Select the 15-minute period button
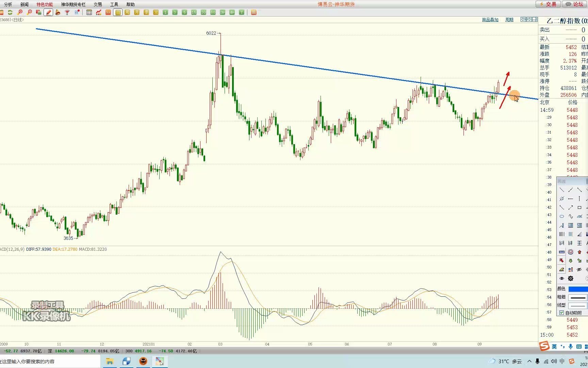 (194, 13)
